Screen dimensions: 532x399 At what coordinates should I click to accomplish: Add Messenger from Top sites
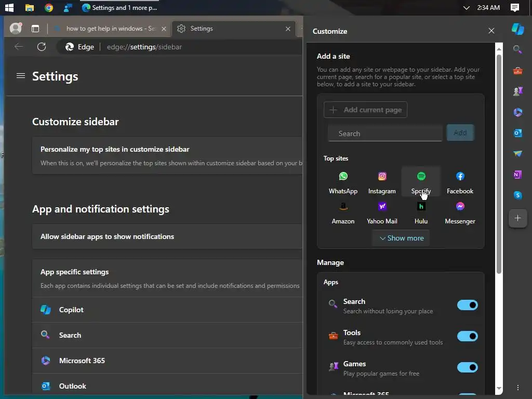pos(460,212)
